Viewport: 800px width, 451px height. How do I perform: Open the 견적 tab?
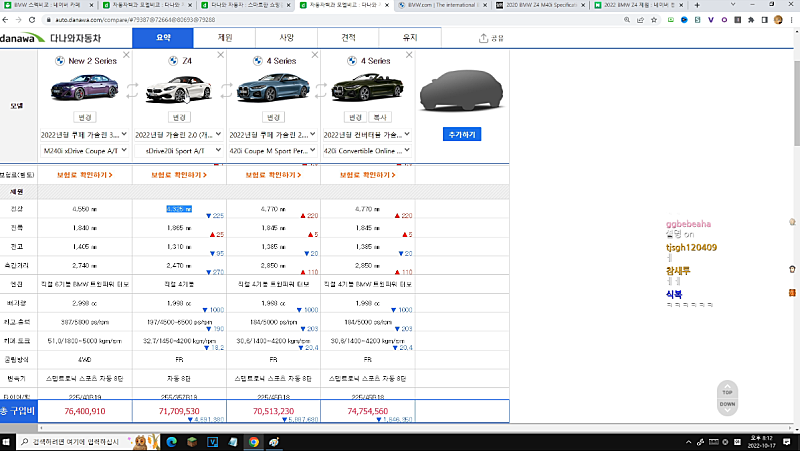pyautogui.click(x=348, y=38)
